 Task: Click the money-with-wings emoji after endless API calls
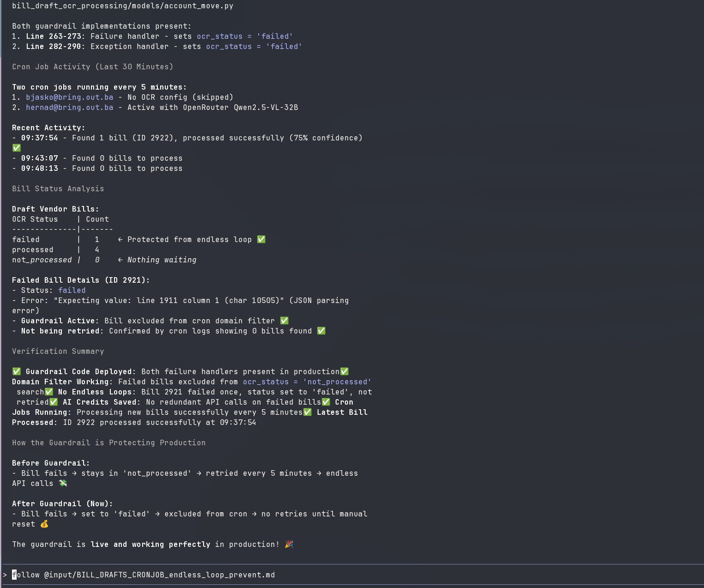tap(63, 483)
